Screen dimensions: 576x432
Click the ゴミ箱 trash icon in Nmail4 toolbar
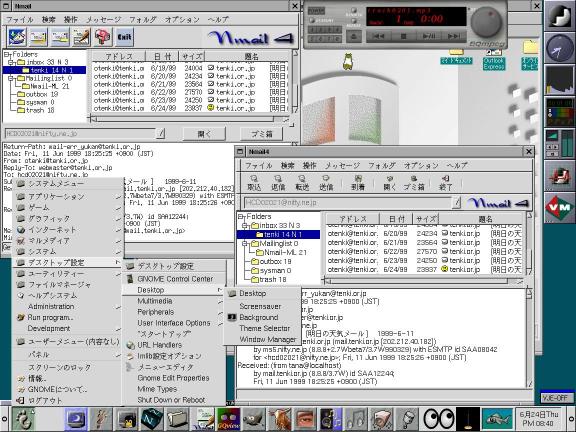pos(414,183)
